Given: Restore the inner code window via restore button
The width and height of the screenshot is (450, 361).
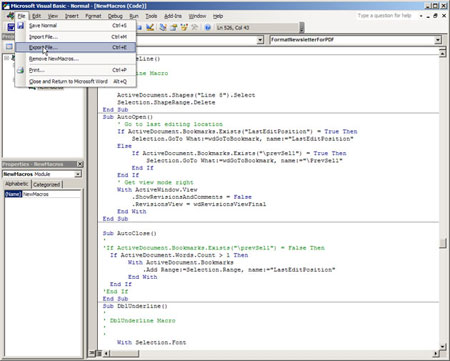Looking at the screenshot, I should (x=435, y=16).
